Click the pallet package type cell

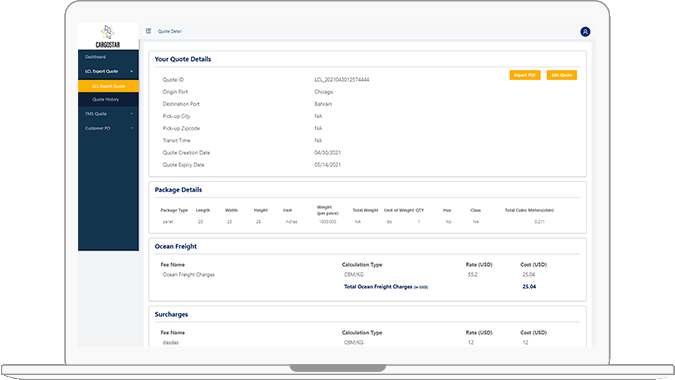pos(168,222)
